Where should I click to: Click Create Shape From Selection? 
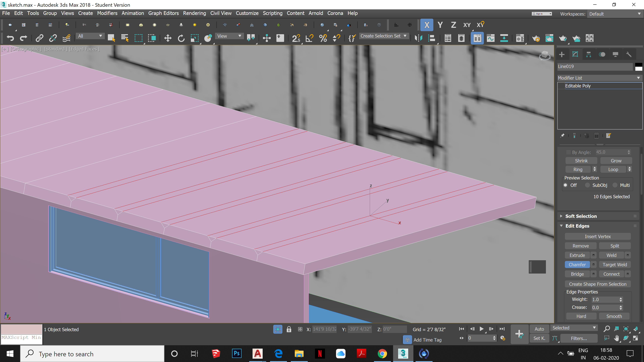[x=598, y=284]
